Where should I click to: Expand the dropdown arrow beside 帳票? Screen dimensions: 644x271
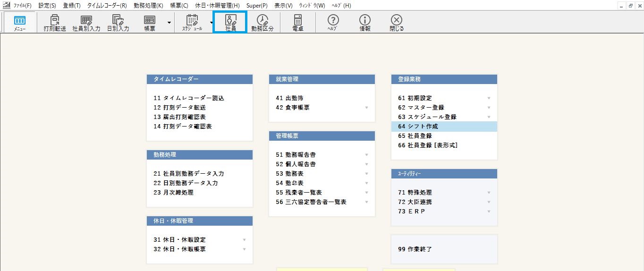pyautogui.click(x=169, y=22)
